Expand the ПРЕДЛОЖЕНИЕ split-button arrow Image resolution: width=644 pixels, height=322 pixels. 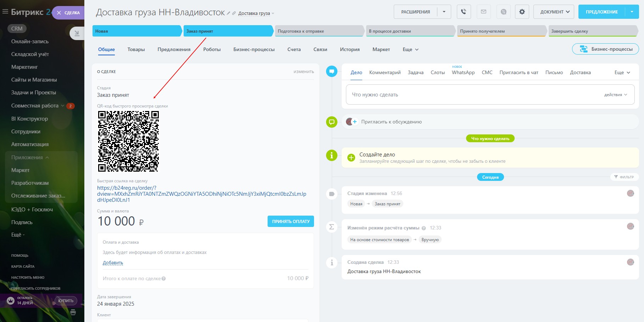point(632,12)
